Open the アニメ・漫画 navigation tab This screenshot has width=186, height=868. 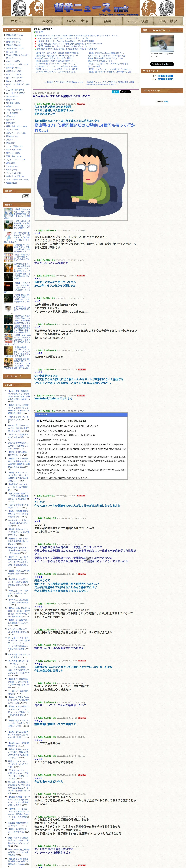[138, 21]
